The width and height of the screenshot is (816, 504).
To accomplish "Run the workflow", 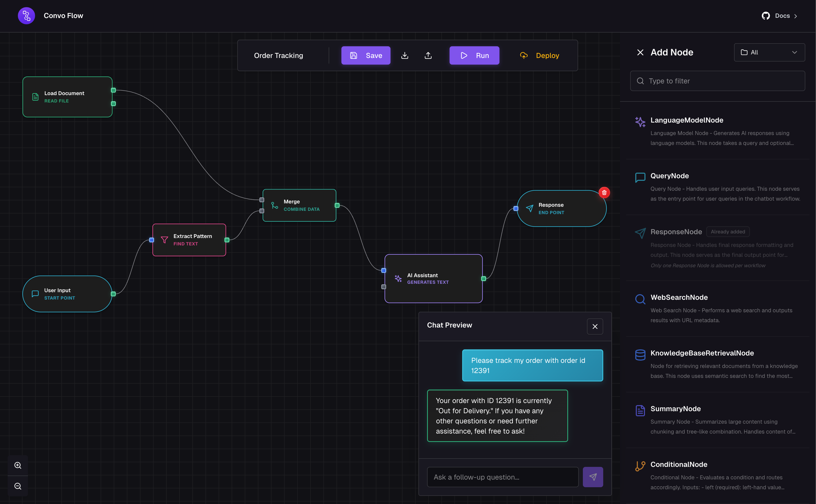I will (474, 55).
